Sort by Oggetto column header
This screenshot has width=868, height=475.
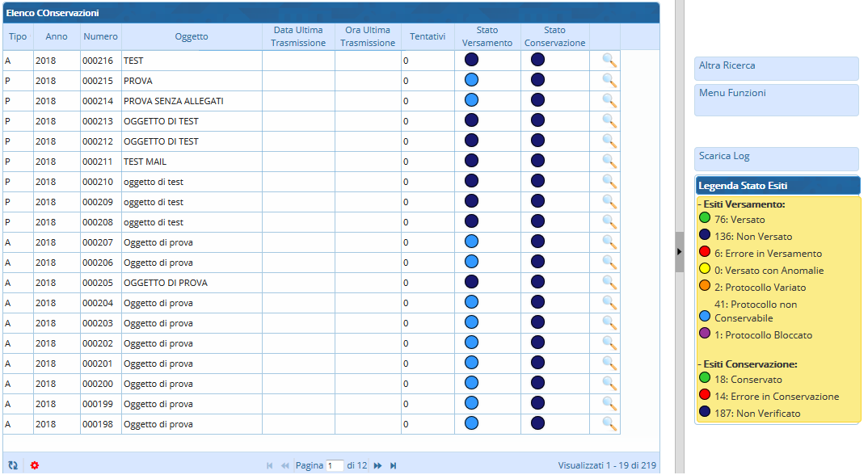pyautogui.click(x=192, y=36)
